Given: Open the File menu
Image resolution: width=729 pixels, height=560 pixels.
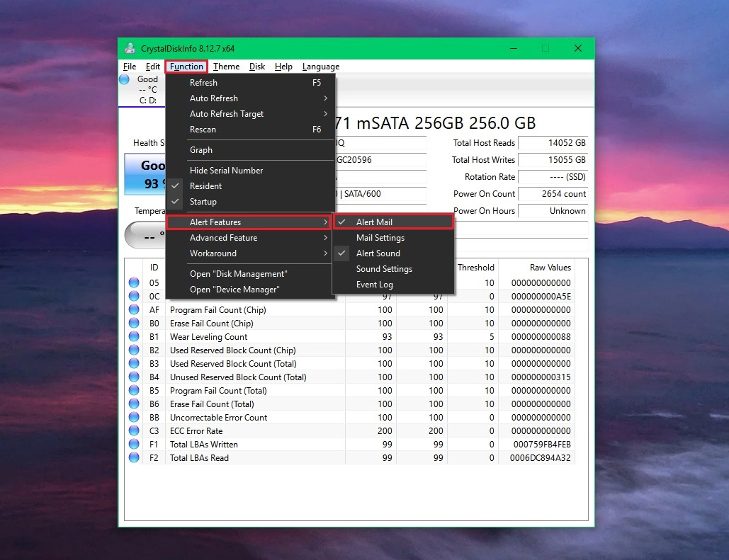Looking at the screenshot, I should pos(130,67).
